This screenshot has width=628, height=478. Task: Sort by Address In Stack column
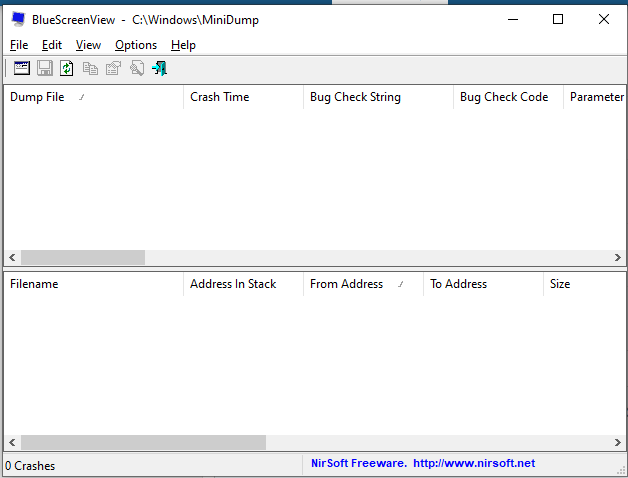click(x=244, y=284)
